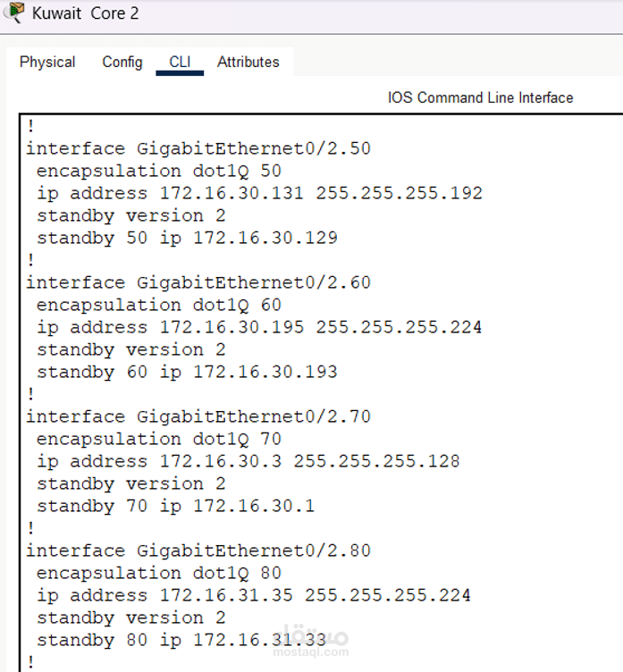
Task: Click the standby 60 ip 172.16.30.193 line
Action: click(188, 373)
